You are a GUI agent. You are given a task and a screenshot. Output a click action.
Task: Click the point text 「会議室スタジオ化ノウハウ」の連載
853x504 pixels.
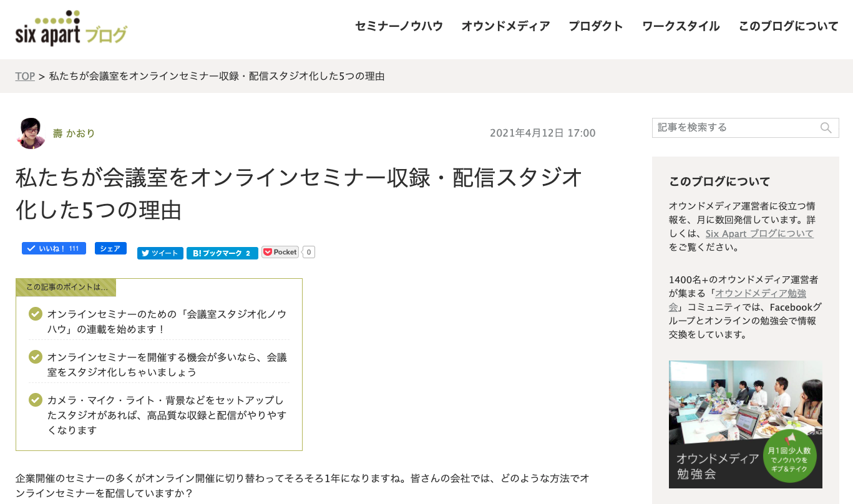[x=167, y=321]
